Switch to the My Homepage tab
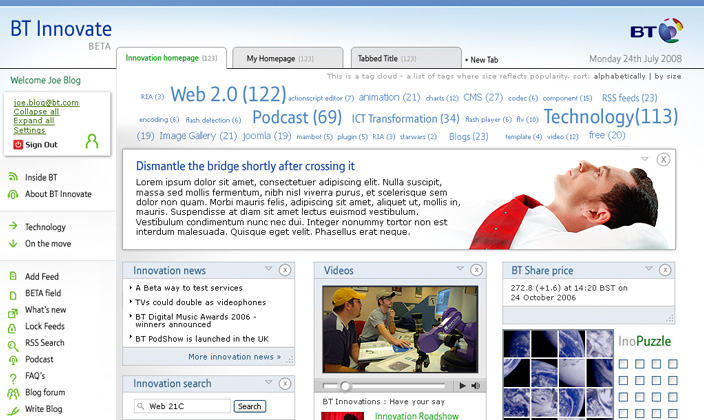Viewport: 704px width, 420px height. pyautogui.click(x=288, y=58)
